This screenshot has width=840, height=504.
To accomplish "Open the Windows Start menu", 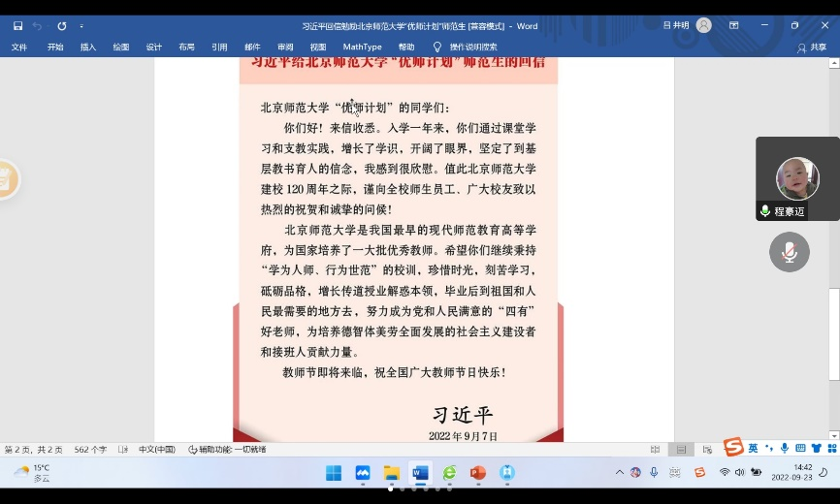I will click(334, 473).
